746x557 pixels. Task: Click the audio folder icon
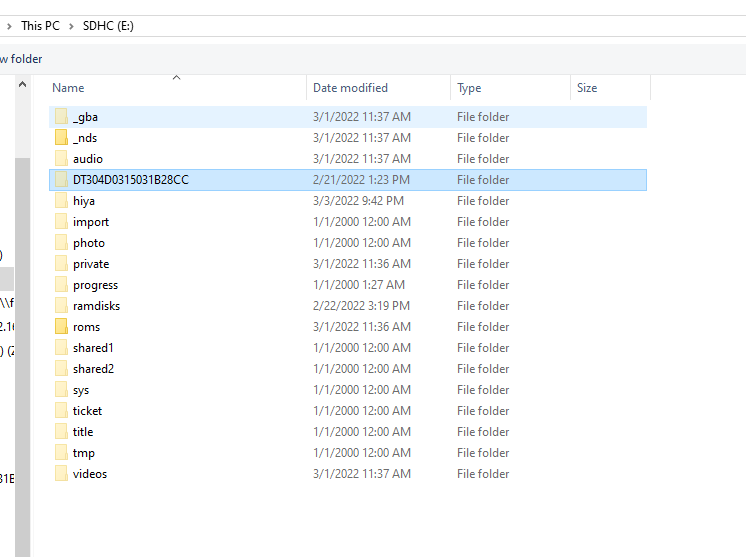point(61,158)
